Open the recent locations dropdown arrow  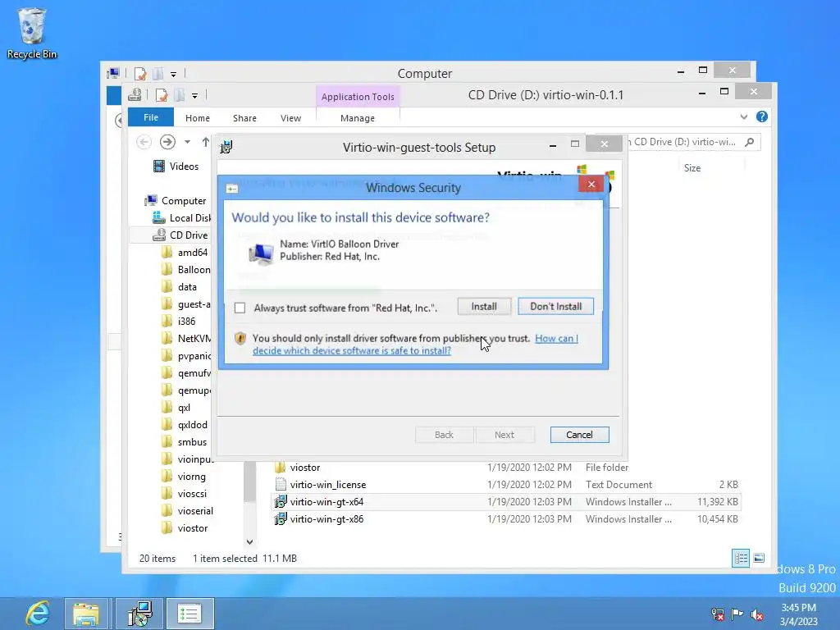pyautogui.click(x=187, y=142)
